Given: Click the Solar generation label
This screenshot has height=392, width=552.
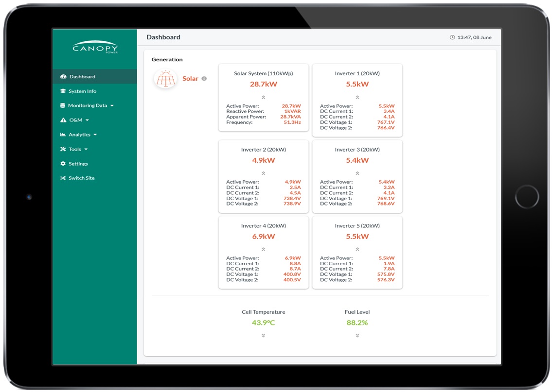Looking at the screenshot, I should click(190, 79).
